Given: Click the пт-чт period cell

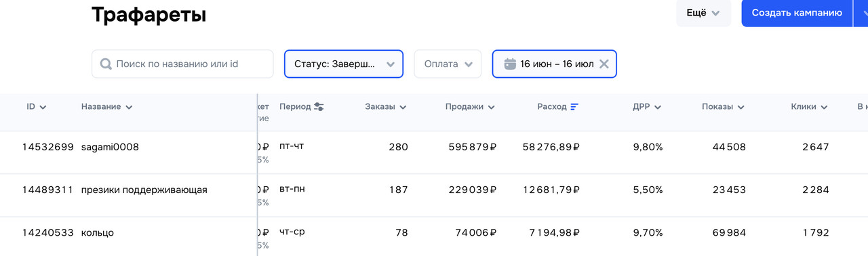Looking at the screenshot, I should click(x=292, y=146).
